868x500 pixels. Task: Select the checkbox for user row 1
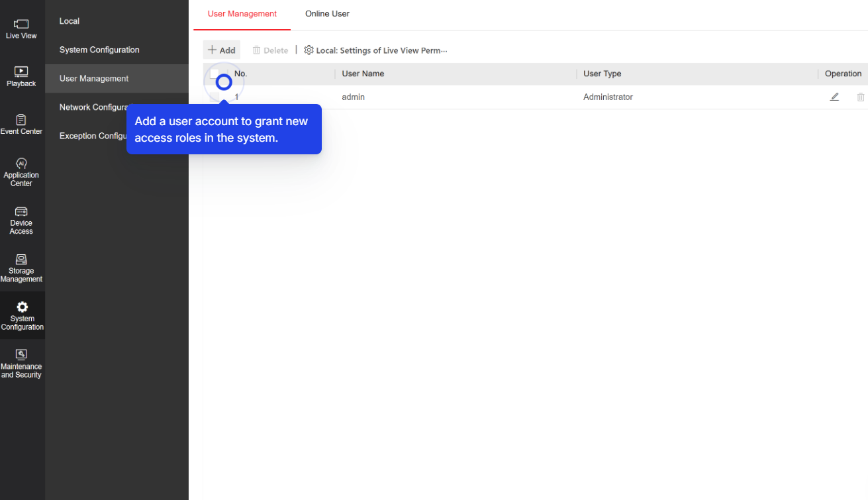pyautogui.click(x=215, y=97)
